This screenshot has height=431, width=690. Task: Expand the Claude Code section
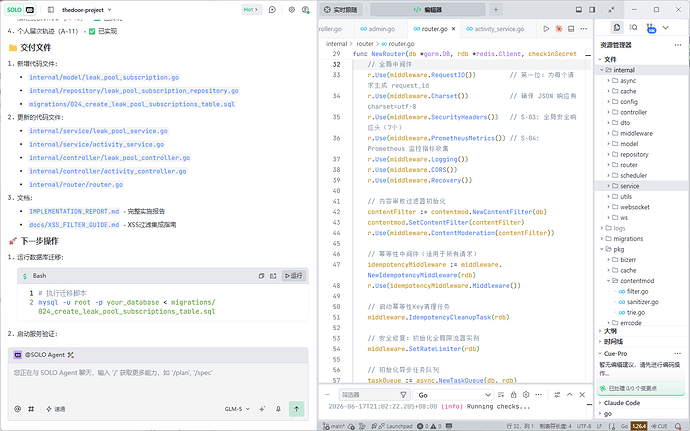[x=641, y=403]
